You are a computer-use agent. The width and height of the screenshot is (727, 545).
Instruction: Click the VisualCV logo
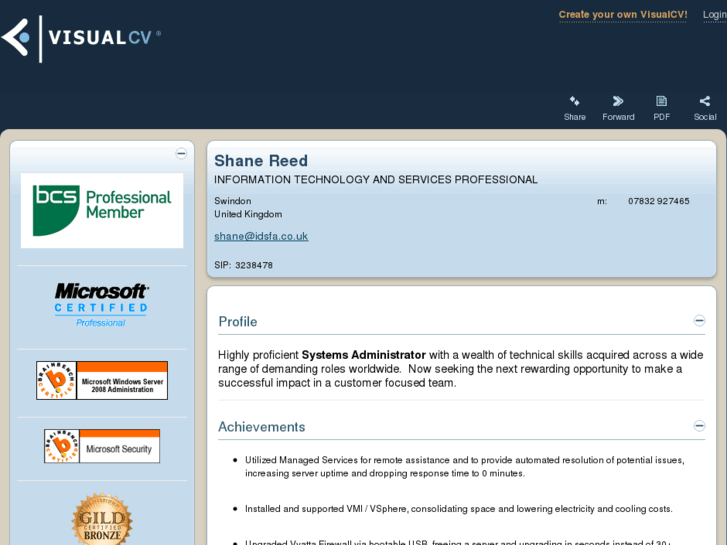80,38
